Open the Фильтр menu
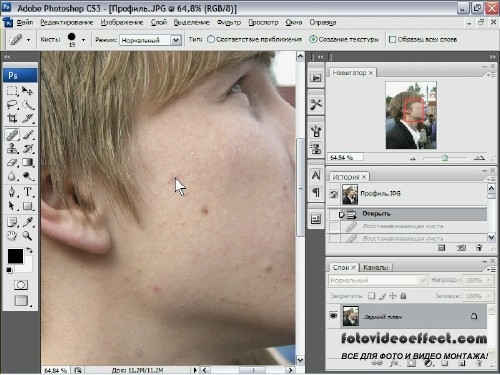This screenshot has width=500, height=375. click(229, 22)
